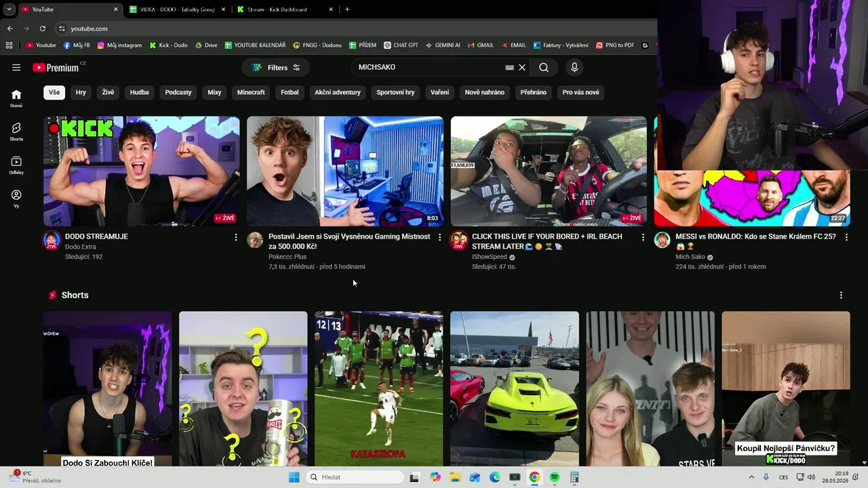Open on-screen keyboard icon in search box

(x=509, y=67)
